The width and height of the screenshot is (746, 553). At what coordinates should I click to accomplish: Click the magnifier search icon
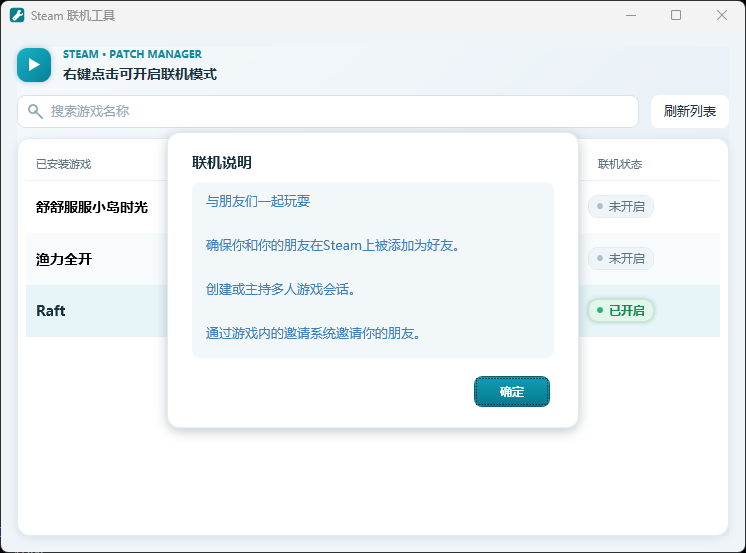(35, 111)
